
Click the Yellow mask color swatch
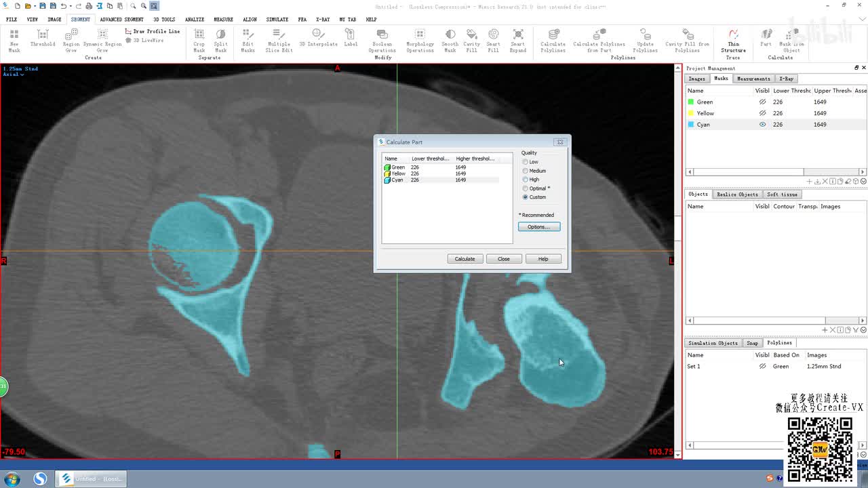[691, 113]
